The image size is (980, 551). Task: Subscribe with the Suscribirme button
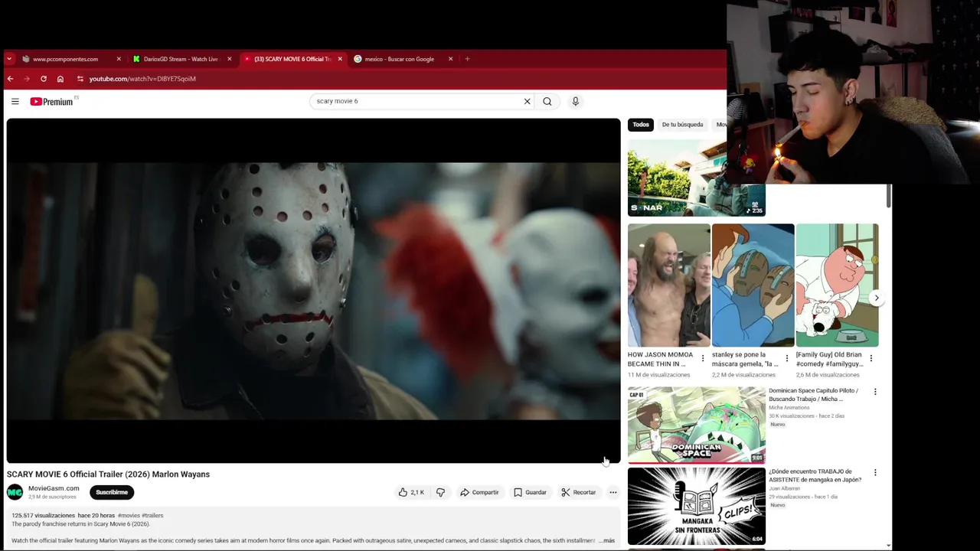point(112,492)
